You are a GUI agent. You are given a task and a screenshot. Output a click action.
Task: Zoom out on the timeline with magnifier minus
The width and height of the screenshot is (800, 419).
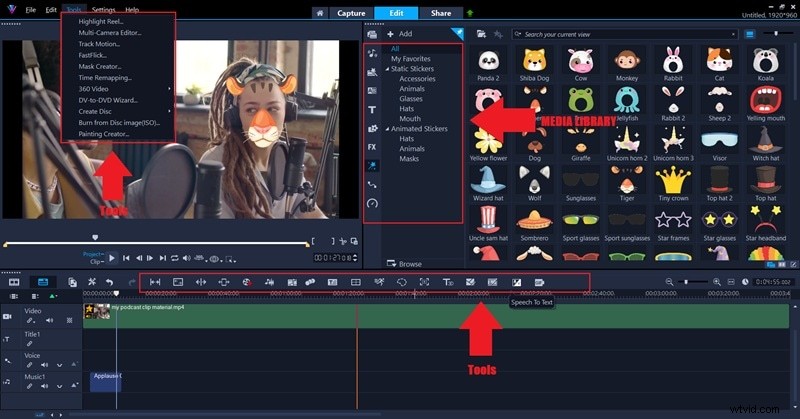click(669, 282)
